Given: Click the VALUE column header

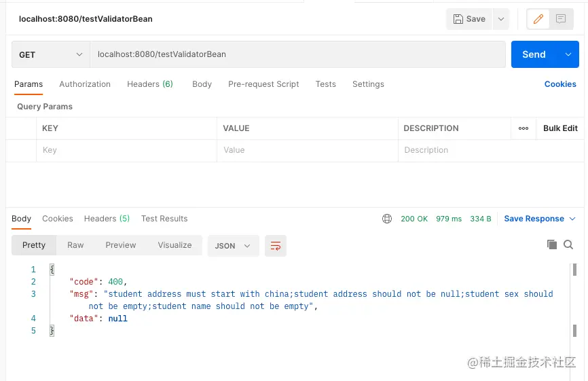Looking at the screenshot, I should pos(236,128).
